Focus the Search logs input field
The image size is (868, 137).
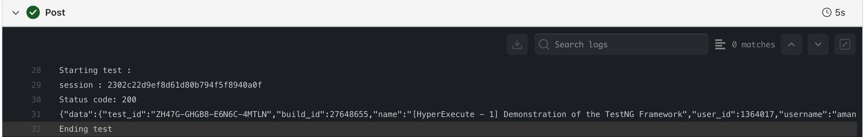pyautogui.click(x=627, y=44)
